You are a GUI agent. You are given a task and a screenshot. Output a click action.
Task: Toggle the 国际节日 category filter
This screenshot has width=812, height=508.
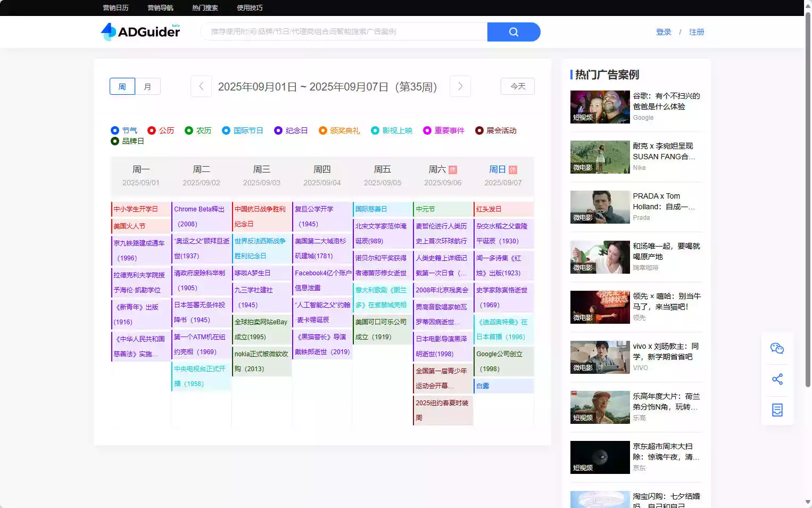point(243,130)
